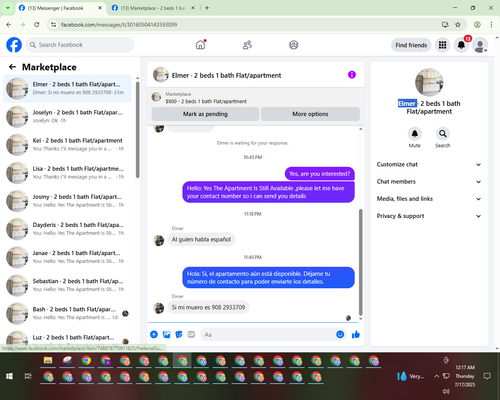
Task: Expand Media, files and links section
Action: [x=429, y=199]
